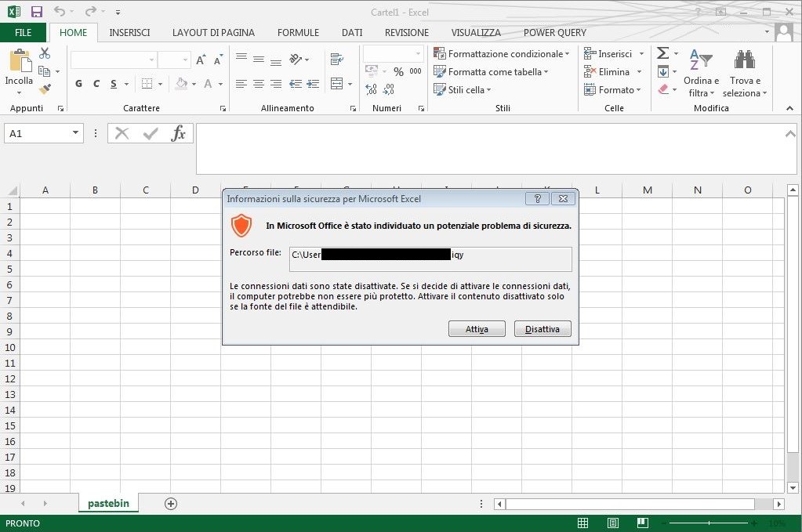Open the FILE tab

(23, 33)
